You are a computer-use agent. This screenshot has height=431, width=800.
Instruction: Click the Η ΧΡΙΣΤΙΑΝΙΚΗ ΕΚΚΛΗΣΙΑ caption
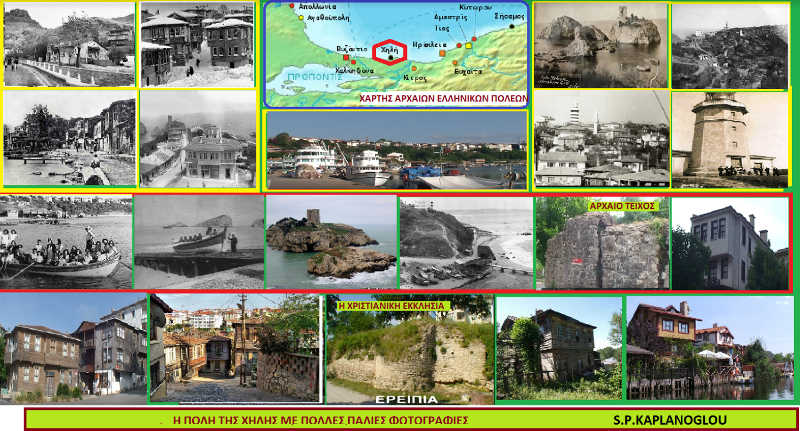(x=392, y=305)
